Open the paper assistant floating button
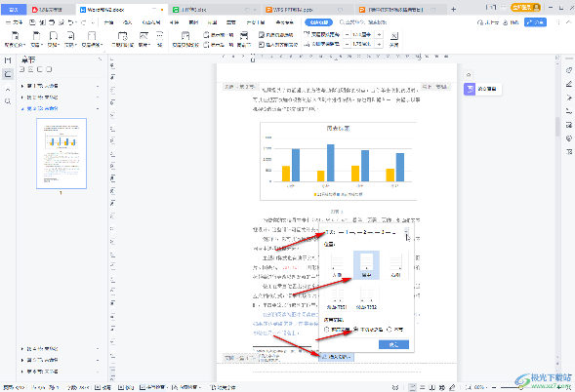 click(x=482, y=89)
